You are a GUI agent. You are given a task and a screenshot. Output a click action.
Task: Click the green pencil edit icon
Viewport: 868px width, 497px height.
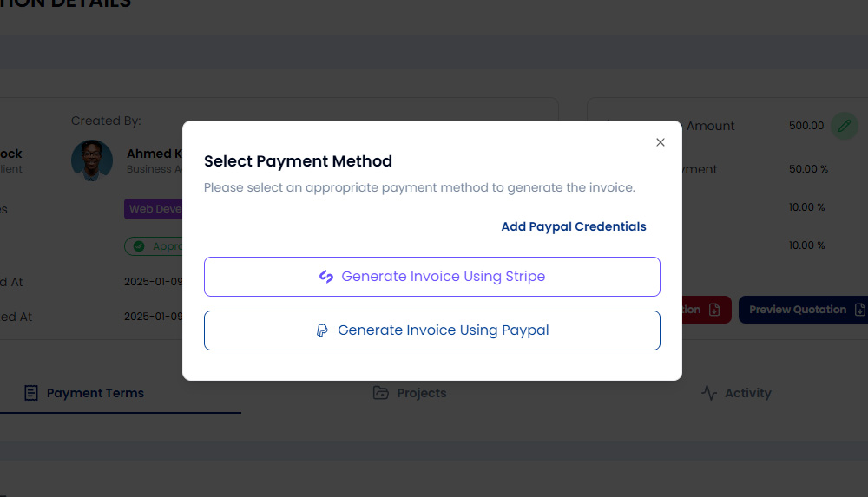[x=845, y=126]
